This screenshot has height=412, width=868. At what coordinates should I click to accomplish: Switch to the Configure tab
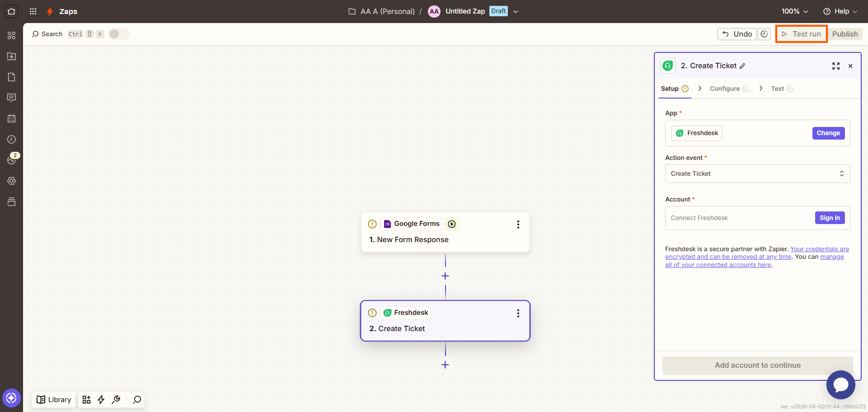coord(725,89)
